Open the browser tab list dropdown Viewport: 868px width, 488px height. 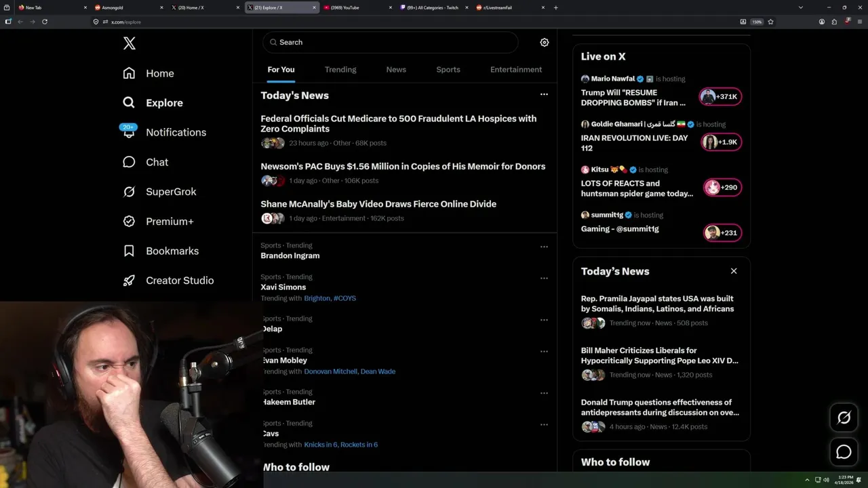(800, 7)
